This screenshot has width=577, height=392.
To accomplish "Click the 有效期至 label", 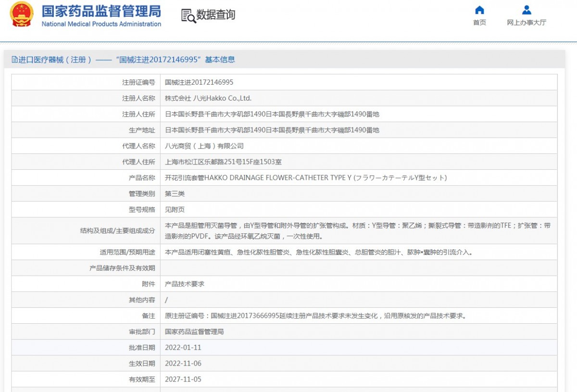I will (142, 379).
